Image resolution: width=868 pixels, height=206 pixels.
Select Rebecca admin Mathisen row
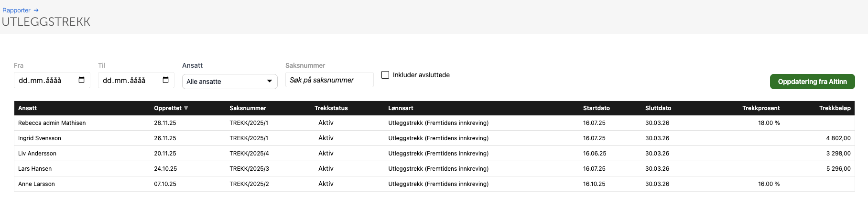pyautogui.click(x=434, y=123)
